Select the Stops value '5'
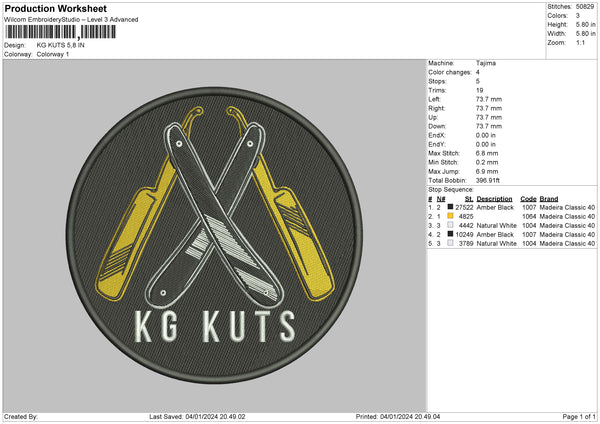Viewport: 600px width, 424px height. click(x=478, y=81)
